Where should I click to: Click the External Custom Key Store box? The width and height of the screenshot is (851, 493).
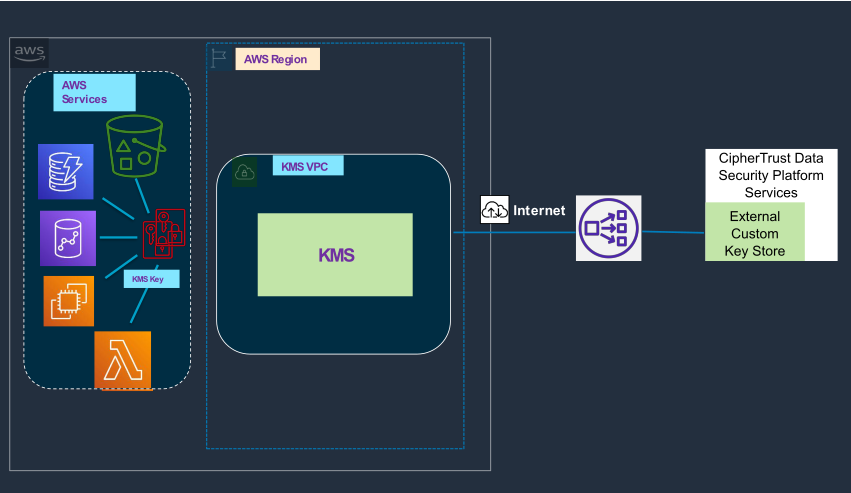(x=754, y=233)
